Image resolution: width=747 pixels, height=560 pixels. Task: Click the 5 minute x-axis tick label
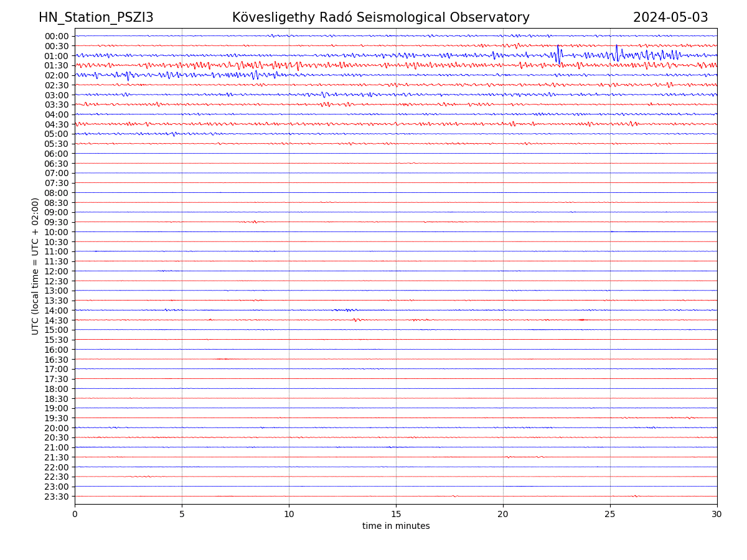(182, 514)
